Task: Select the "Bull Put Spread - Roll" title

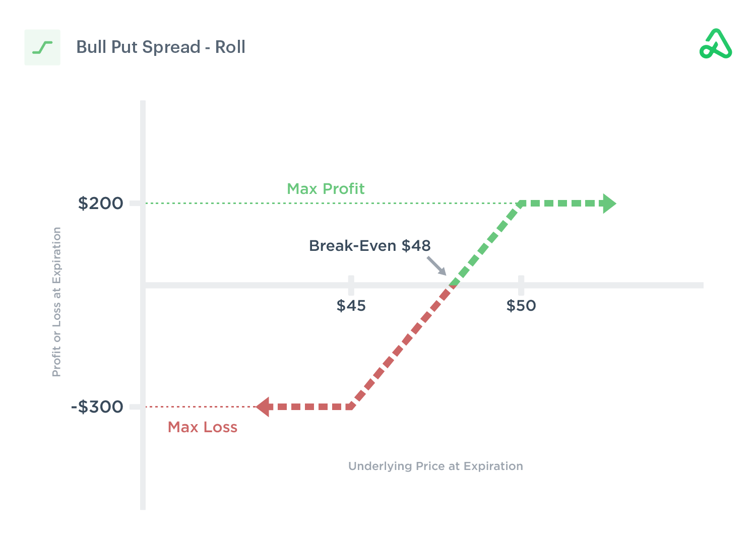Action: (161, 47)
